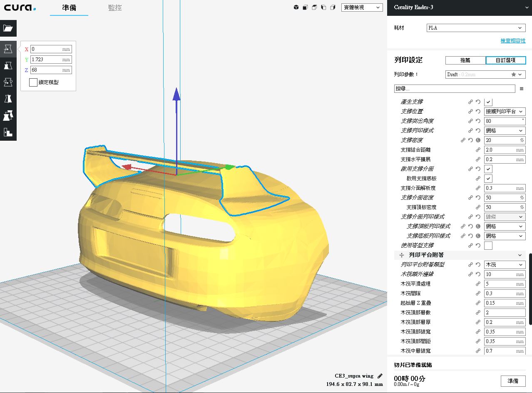Screen dimensions: 532x393
Task: Open the 準備 tab
Action: point(69,8)
